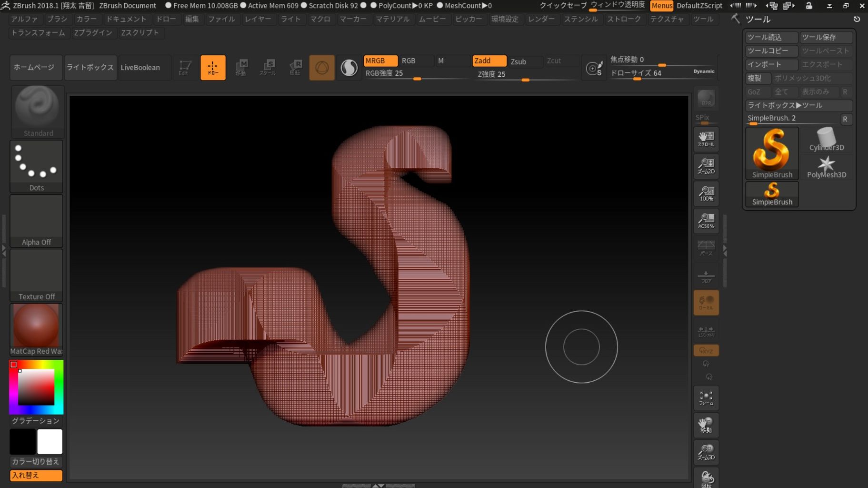This screenshot has width=868, height=488.
Task: Click the tool palette hammer icon
Action: [736, 19]
